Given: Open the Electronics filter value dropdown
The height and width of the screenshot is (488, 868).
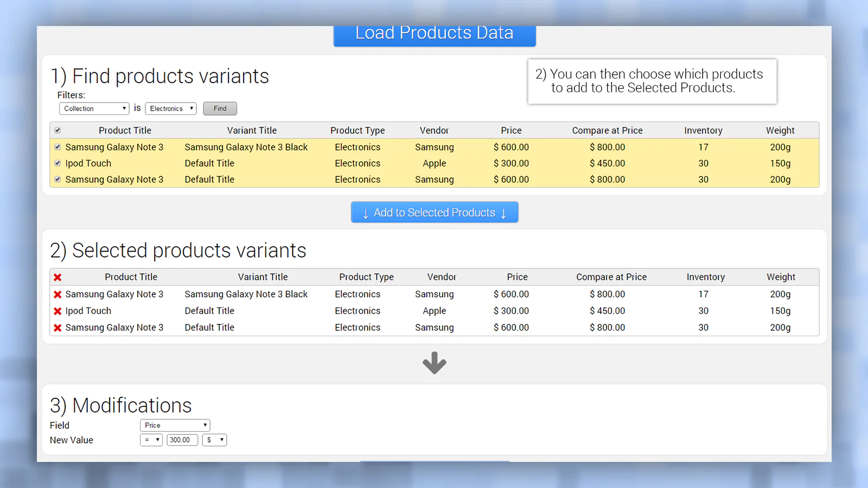Looking at the screenshot, I should tap(170, 108).
